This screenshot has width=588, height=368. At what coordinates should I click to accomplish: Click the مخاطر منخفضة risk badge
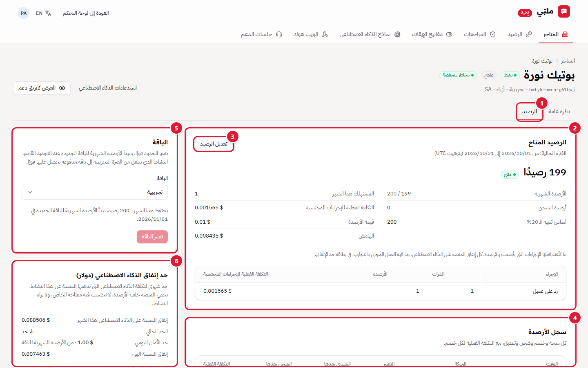458,75
